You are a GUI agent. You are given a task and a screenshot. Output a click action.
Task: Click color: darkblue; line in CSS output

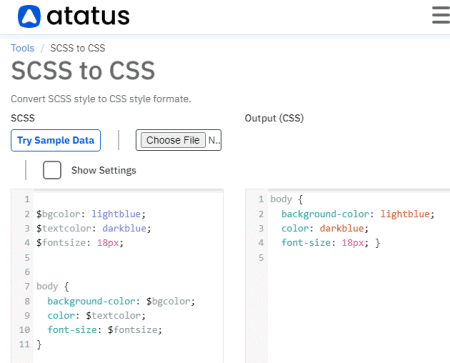[x=325, y=228]
